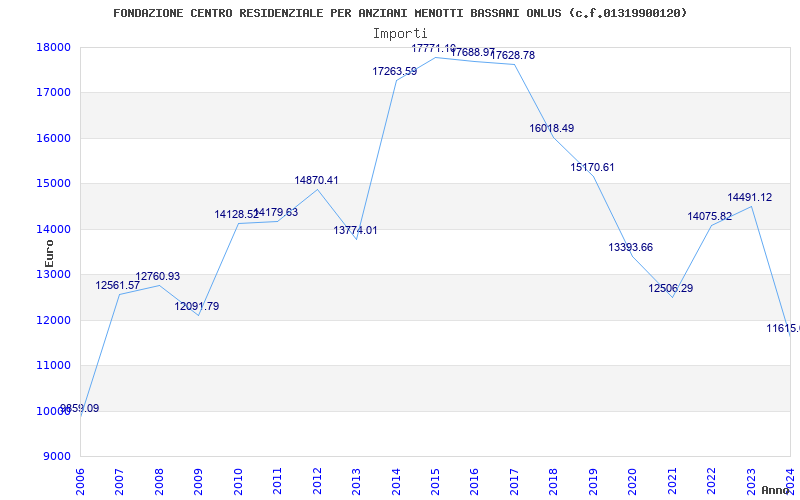Select data label 12091.79 for 2009
The height and width of the screenshot is (500, 800).
click(197, 307)
